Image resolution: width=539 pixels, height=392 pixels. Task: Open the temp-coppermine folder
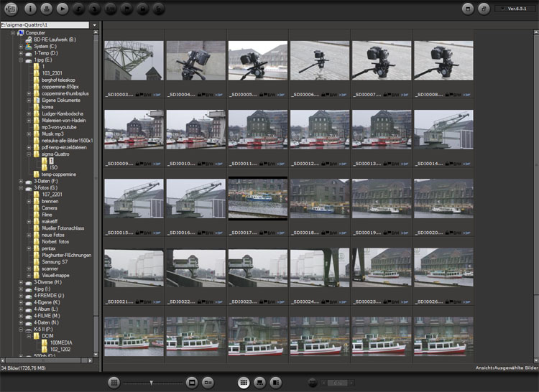click(59, 174)
